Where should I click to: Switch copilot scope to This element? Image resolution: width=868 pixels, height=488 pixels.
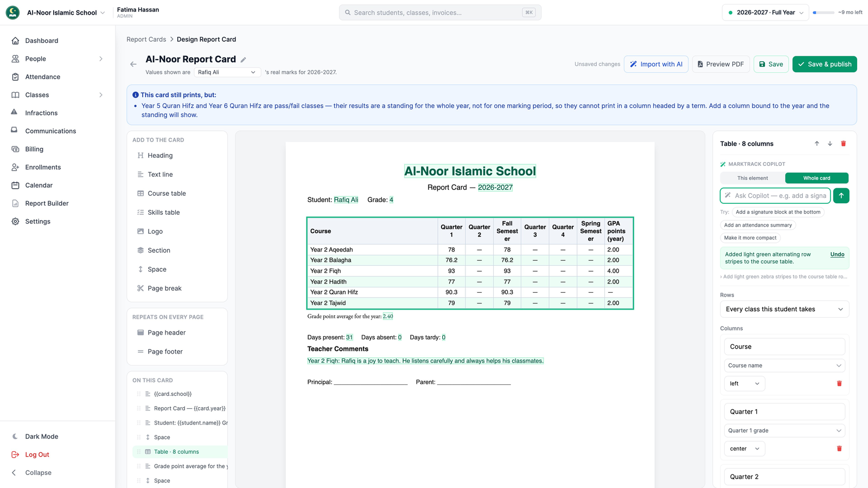[x=752, y=178]
